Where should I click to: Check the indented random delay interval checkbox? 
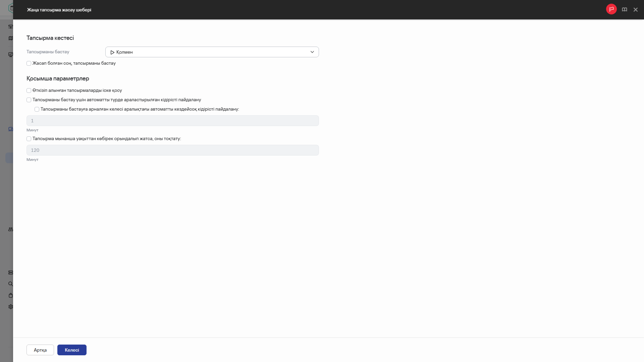37,109
